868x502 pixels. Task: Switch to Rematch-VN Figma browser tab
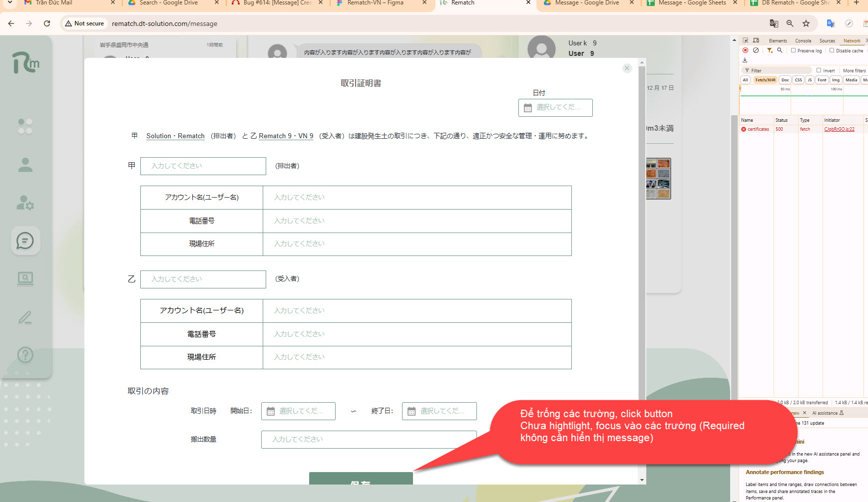(x=375, y=3)
